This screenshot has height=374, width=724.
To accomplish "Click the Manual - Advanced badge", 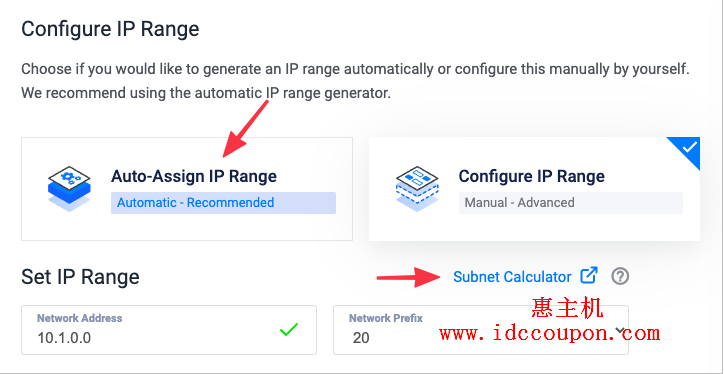I will [x=571, y=203].
